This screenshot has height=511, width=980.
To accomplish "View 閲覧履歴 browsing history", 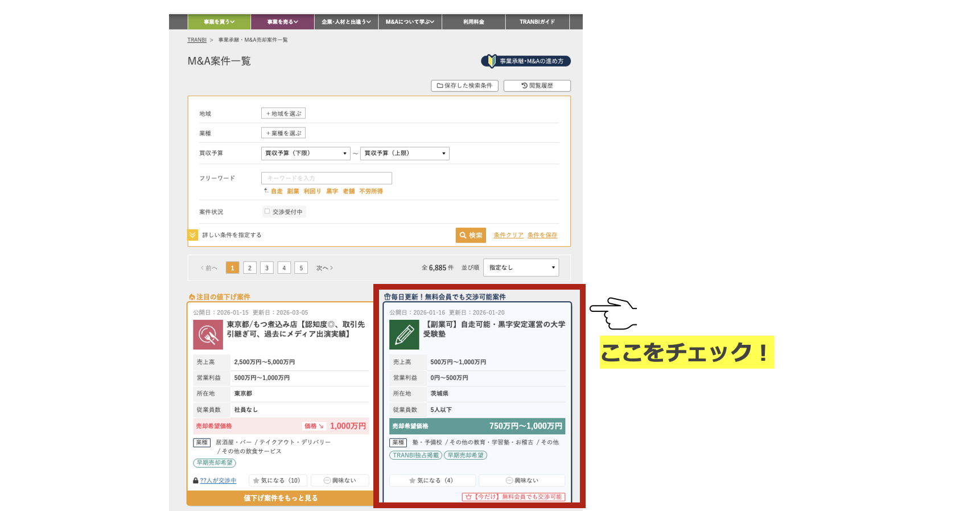I will (537, 85).
